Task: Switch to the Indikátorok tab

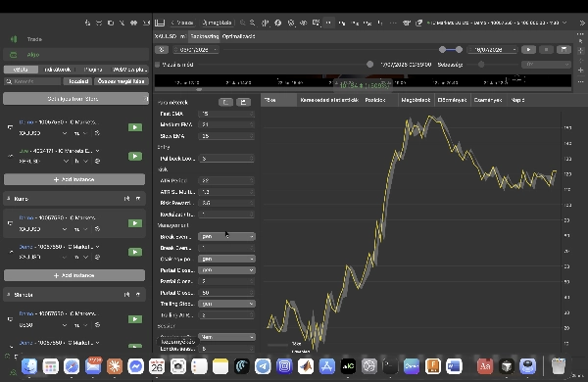Action: point(57,70)
